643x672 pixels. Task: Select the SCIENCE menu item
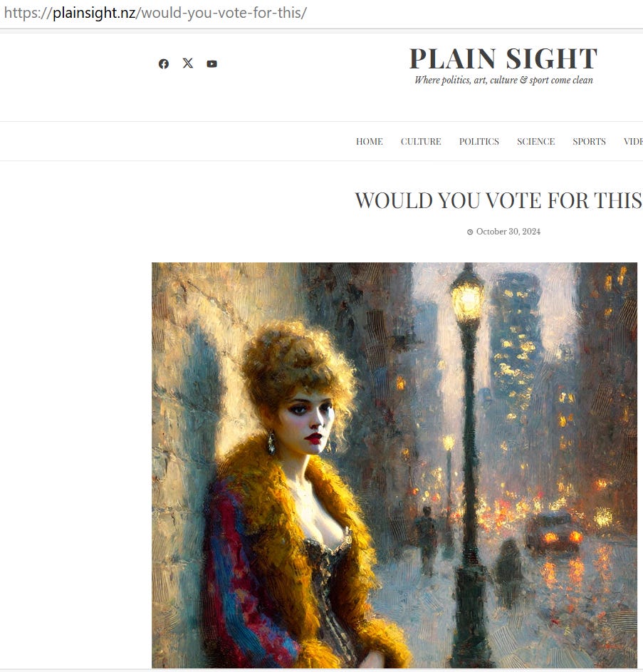pyautogui.click(x=536, y=141)
